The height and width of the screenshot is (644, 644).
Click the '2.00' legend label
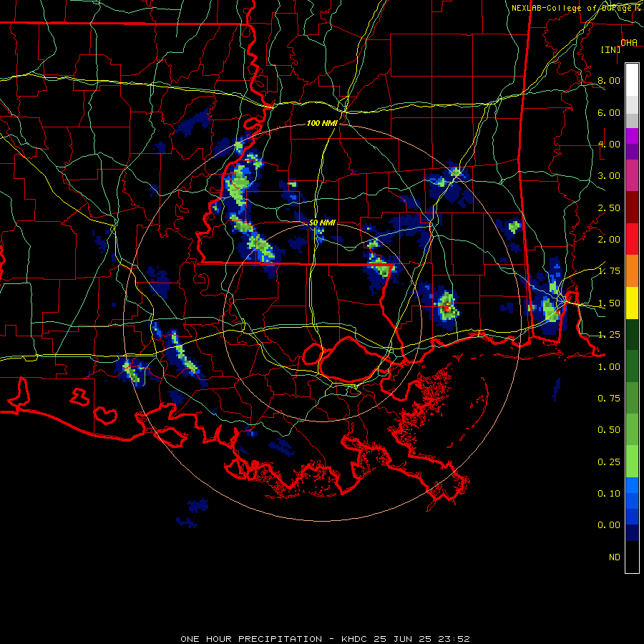click(609, 240)
